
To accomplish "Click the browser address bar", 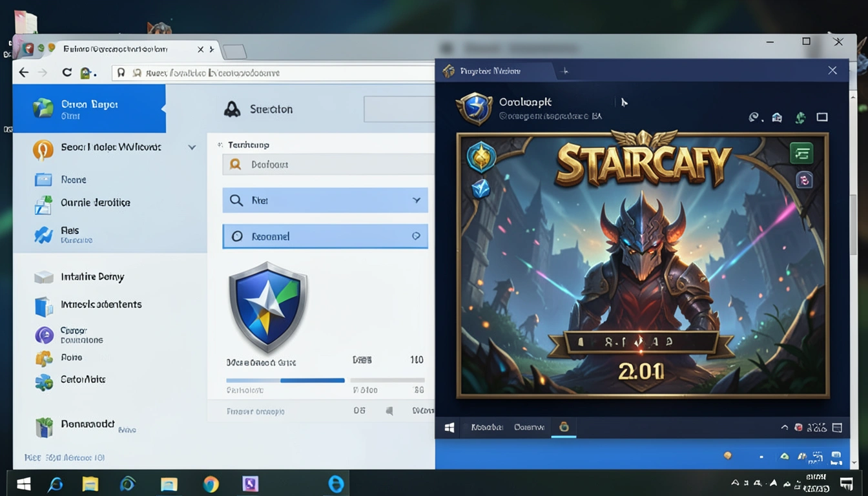I will click(271, 73).
